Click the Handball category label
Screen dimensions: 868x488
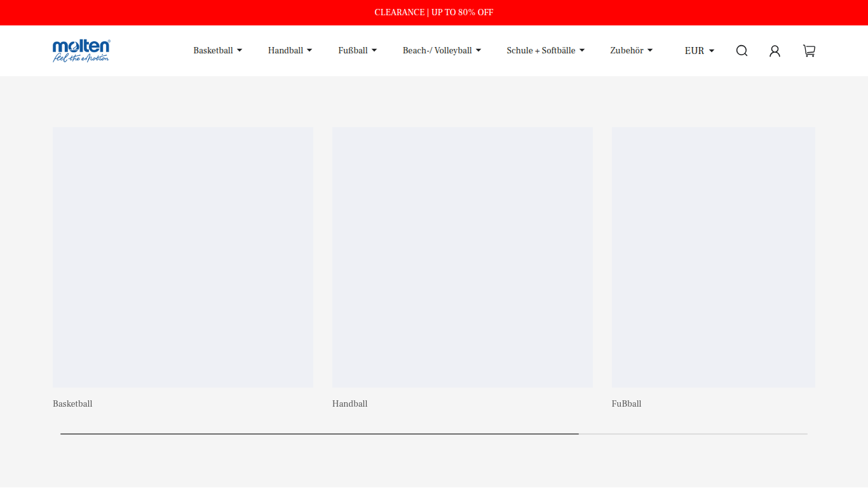coord(350,404)
